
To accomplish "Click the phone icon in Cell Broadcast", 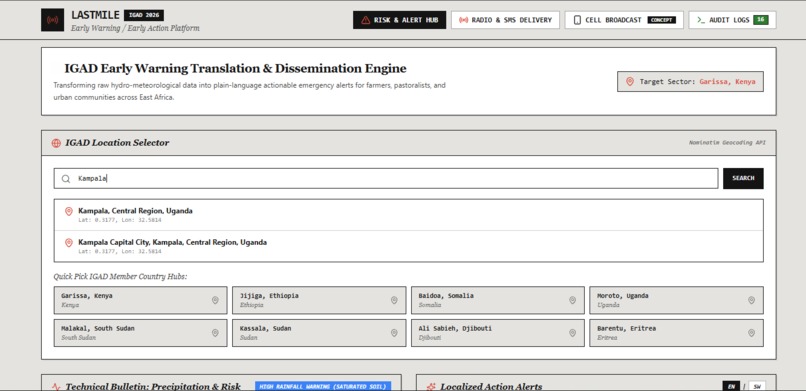I will coord(577,20).
